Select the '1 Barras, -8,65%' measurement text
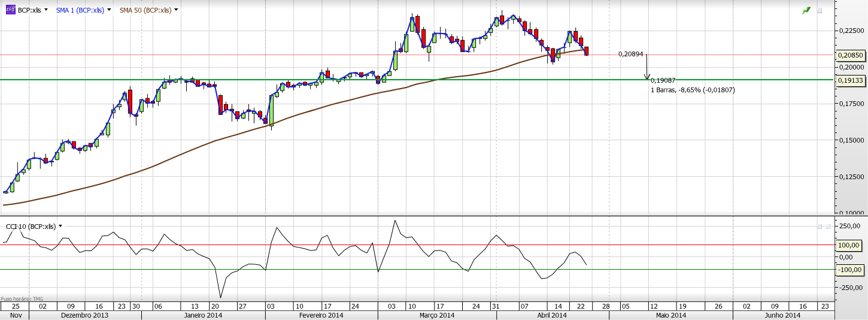This screenshot has width=868, height=320. coord(693,90)
